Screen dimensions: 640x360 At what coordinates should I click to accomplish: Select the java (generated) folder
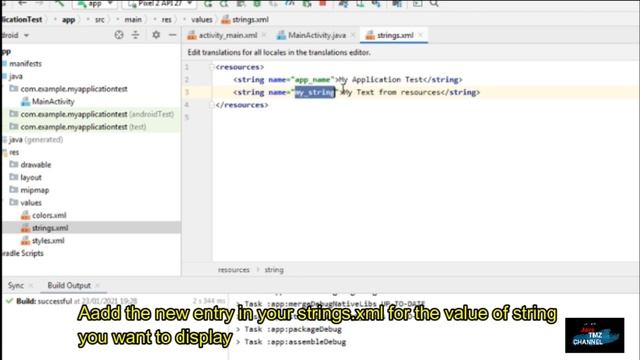36,140
